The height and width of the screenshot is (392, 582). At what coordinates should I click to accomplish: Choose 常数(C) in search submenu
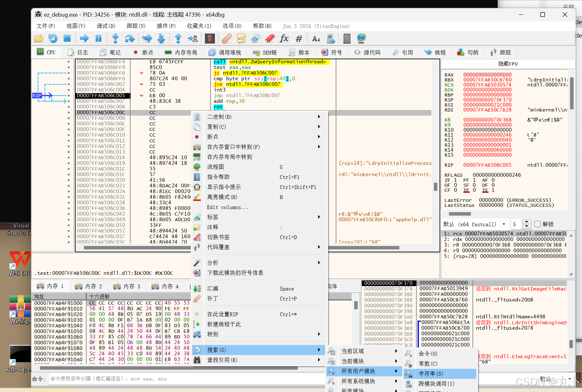click(x=440, y=363)
